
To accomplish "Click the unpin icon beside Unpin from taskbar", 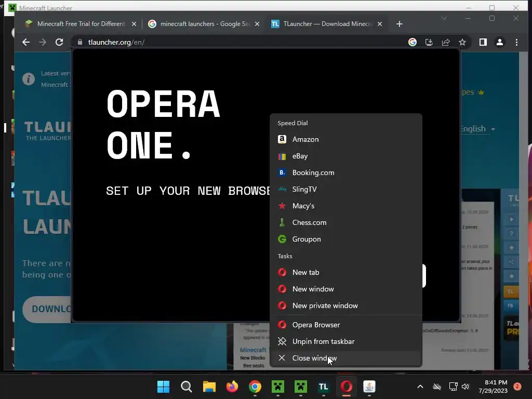I will [x=282, y=342].
